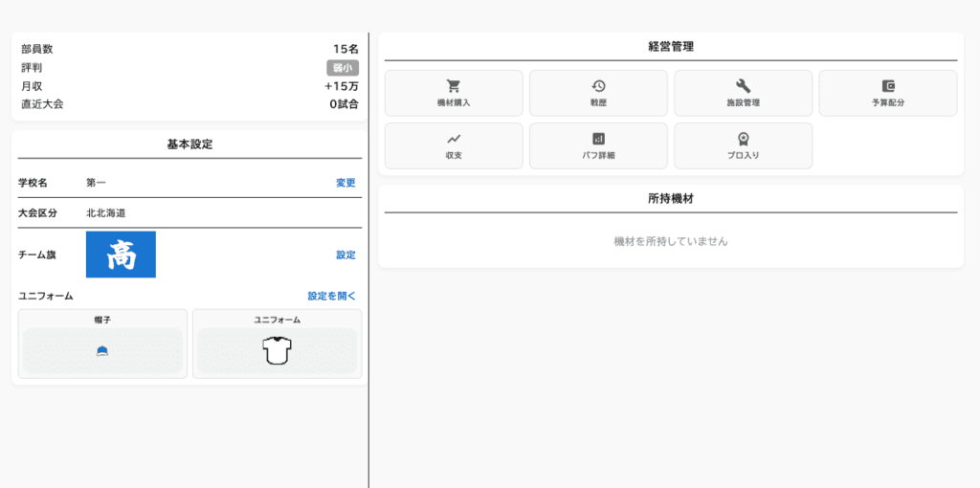980x488 pixels.
Task: Open 施設管理 with the wrench icon
Action: [743, 86]
